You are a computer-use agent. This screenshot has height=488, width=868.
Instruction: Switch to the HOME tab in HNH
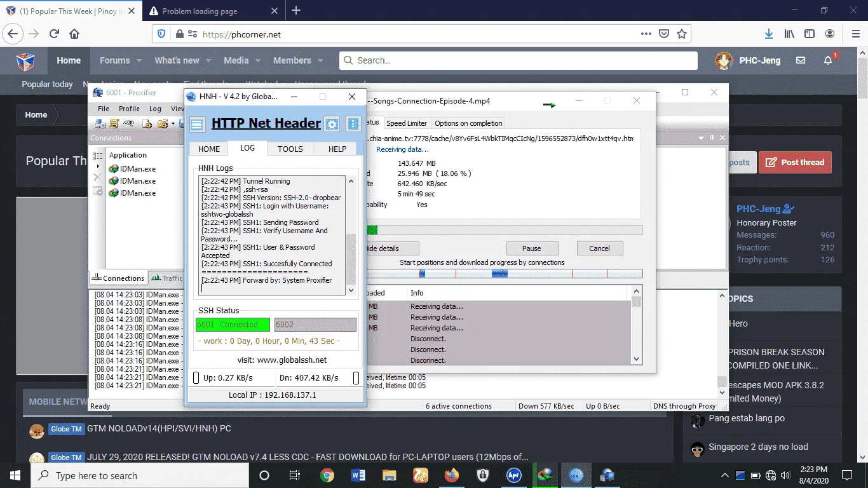click(x=209, y=149)
